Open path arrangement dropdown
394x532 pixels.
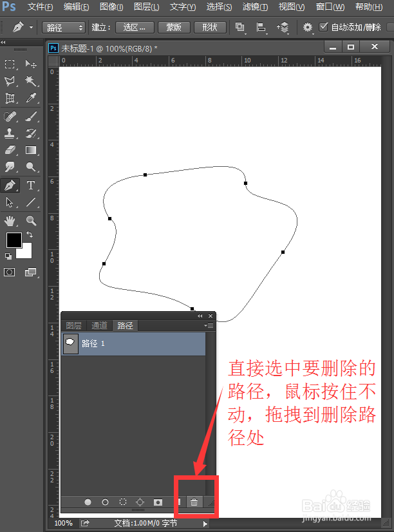pyautogui.click(x=283, y=27)
